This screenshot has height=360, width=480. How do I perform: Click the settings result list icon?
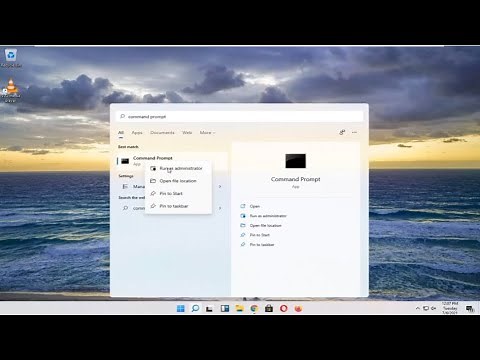point(125,187)
